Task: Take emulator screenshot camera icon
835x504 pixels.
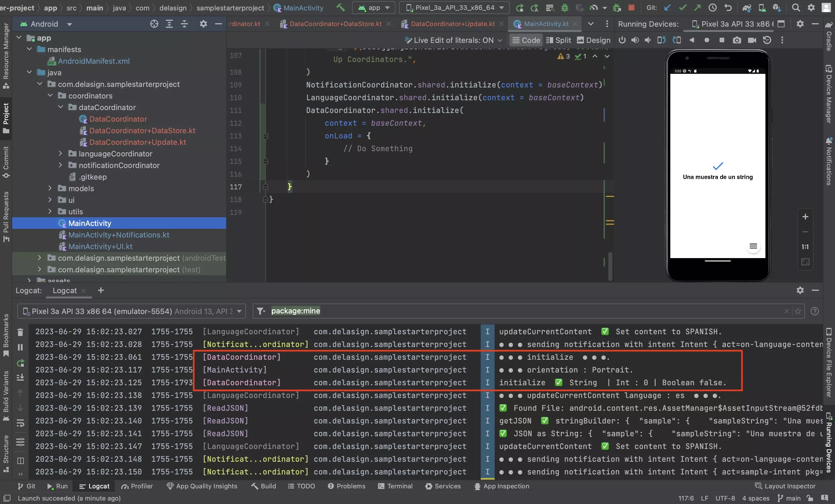Action: click(x=737, y=40)
